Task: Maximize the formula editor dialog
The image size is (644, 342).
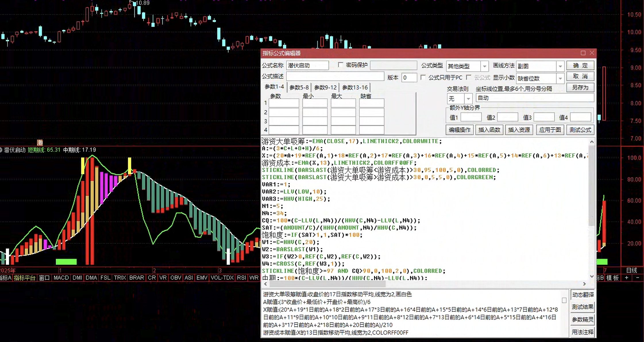Action: (583, 53)
